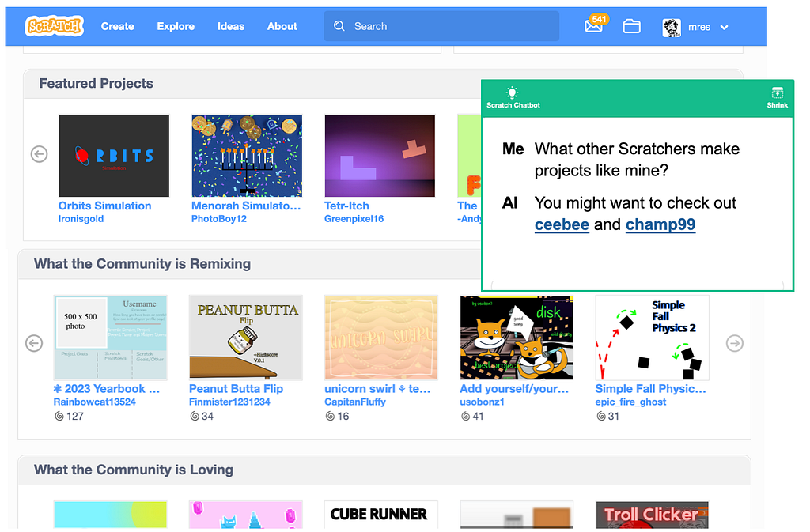Click the Scratch Chatbot lightbulb icon
This screenshot has width=810, height=532.
click(x=512, y=92)
